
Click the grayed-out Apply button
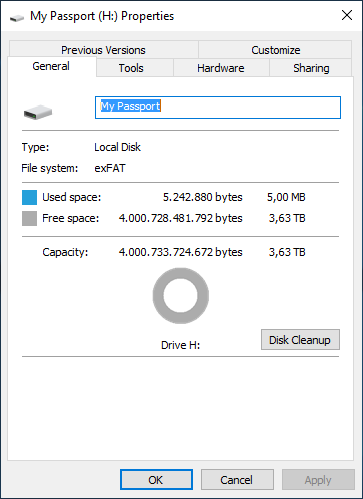point(318,480)
